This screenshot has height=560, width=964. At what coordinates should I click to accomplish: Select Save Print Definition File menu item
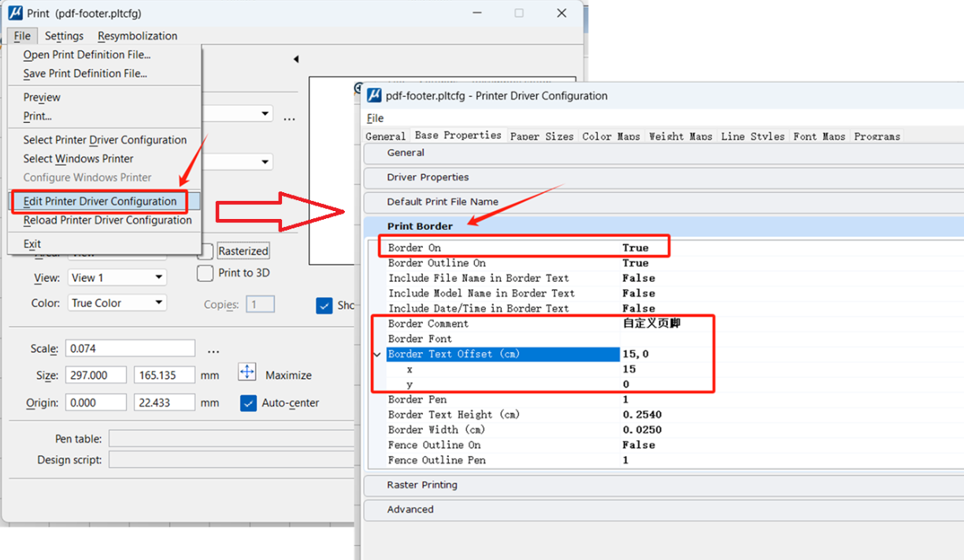click(85, 73)
